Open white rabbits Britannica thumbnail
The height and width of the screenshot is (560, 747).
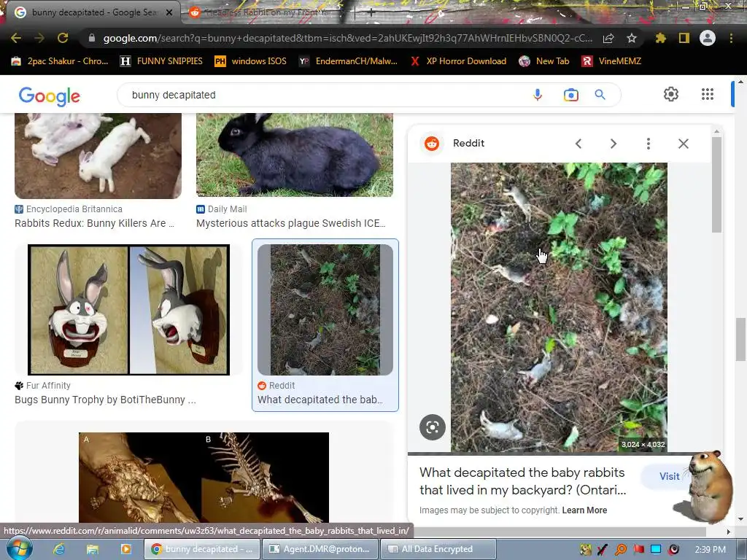(x=98, y=156)
